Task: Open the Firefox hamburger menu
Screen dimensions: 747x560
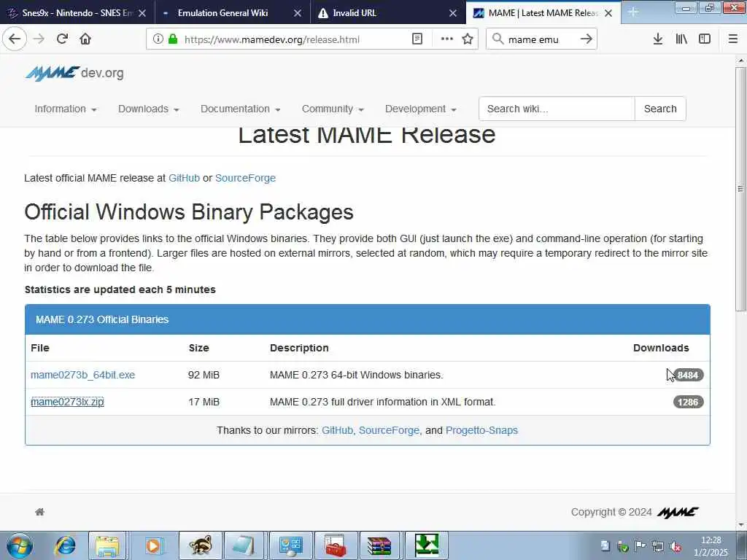Action: pos(733,39)
